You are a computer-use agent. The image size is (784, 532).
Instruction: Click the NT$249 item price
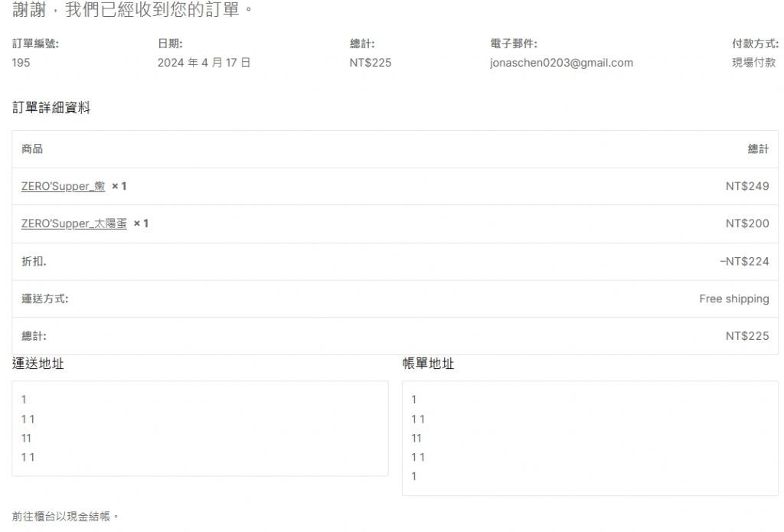747,186
